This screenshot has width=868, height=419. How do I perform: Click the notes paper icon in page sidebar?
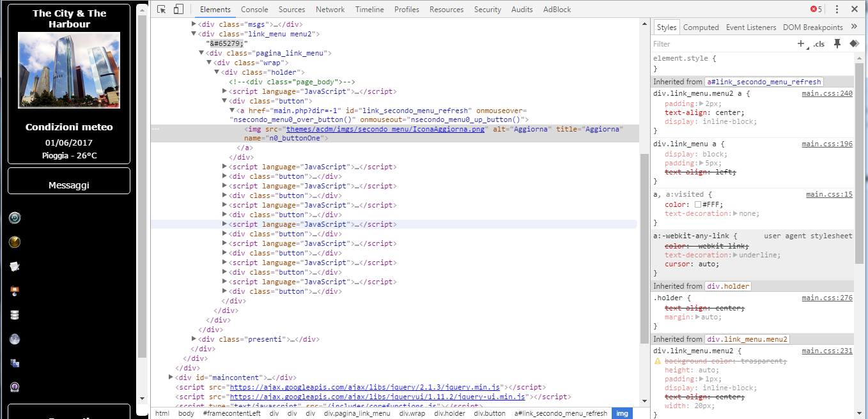pyautogui.click(x=15, y=266)
